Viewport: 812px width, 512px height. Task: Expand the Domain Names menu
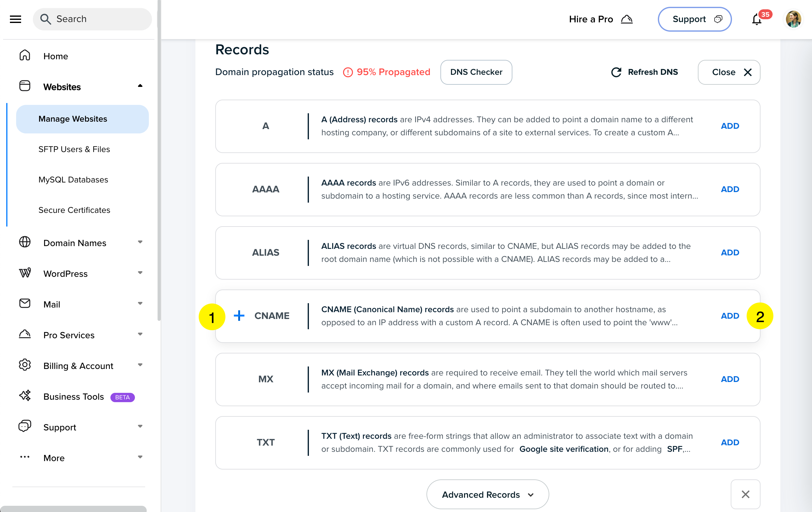click(x=140, y=242)
